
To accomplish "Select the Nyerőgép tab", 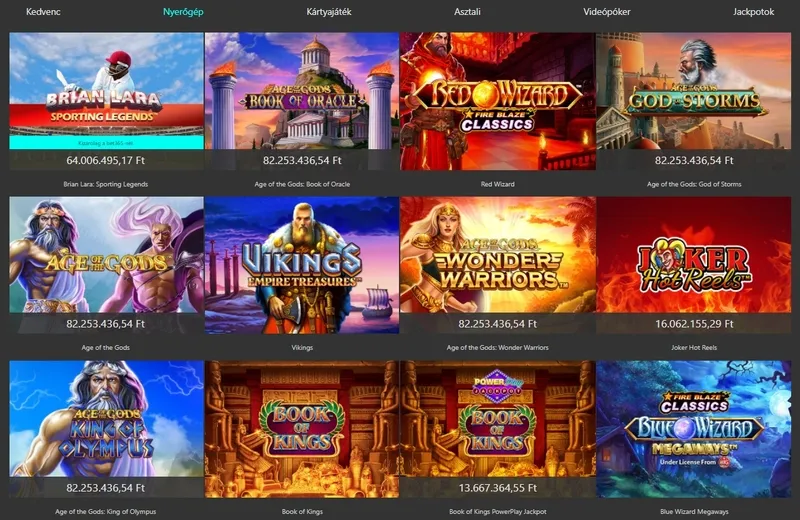I will click(183, 12).
